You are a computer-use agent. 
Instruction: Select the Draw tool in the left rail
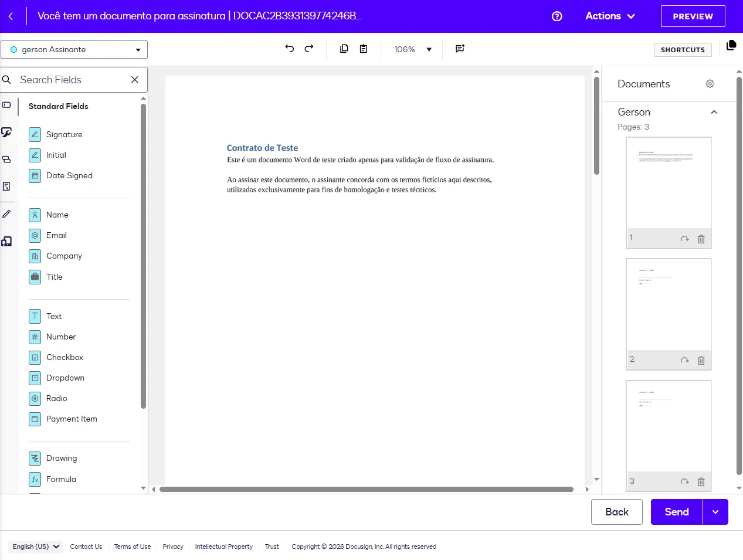(7, 214)
